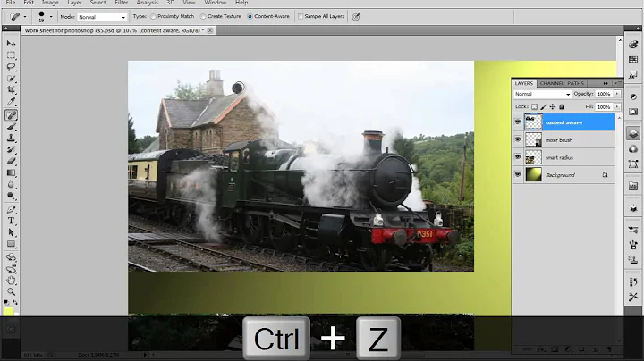Hide the smart radius layer

(x=518, y=157)
